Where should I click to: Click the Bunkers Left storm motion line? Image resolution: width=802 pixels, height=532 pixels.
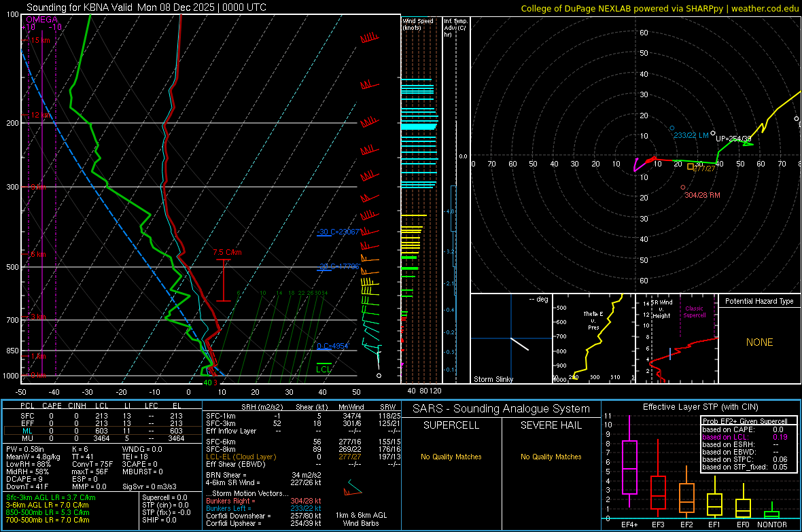pos(264,508)
